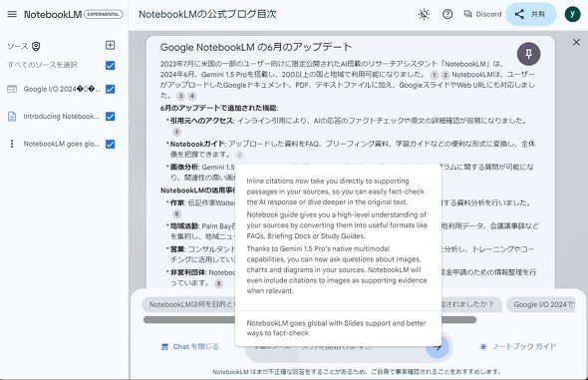Viewport: 588px width, 380px height.
Task: Click citation number 4
Action: (192, 96)
